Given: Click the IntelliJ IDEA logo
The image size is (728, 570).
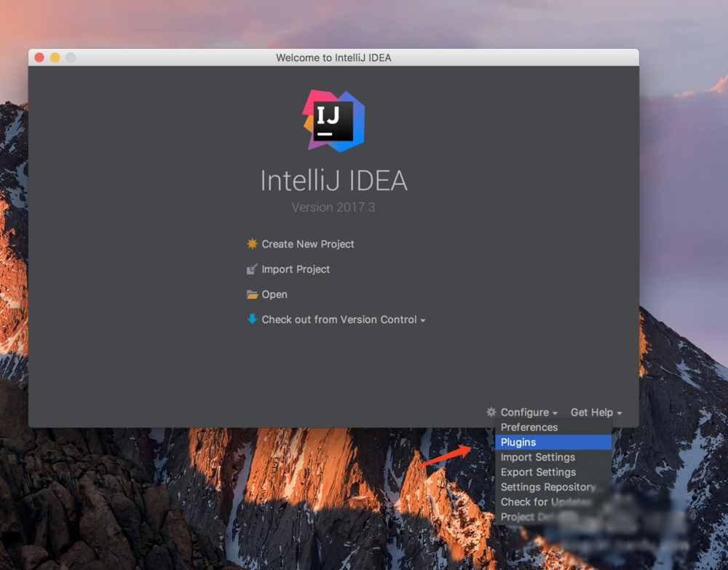Looking at the screenshot, I should click(x=333, y=120).
